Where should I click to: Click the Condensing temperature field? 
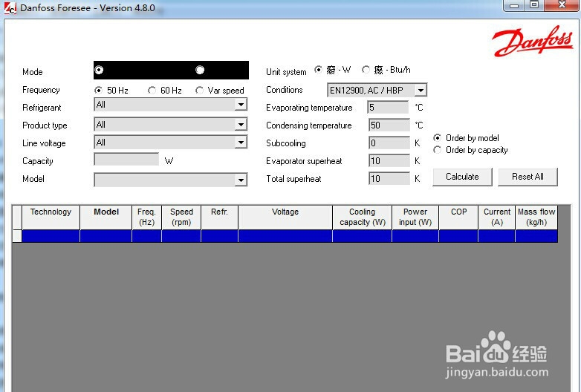[389, 125]
